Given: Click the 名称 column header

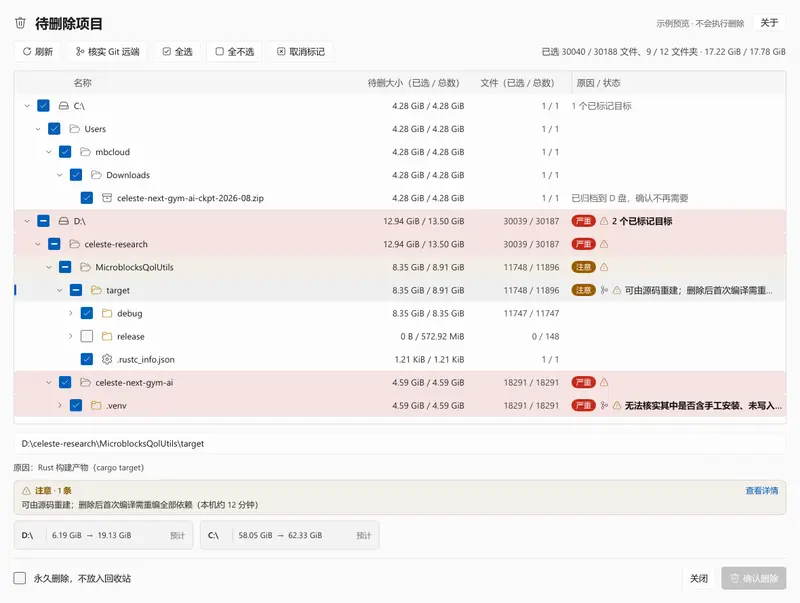Looking at the screenshot, I should pos(83,83).
